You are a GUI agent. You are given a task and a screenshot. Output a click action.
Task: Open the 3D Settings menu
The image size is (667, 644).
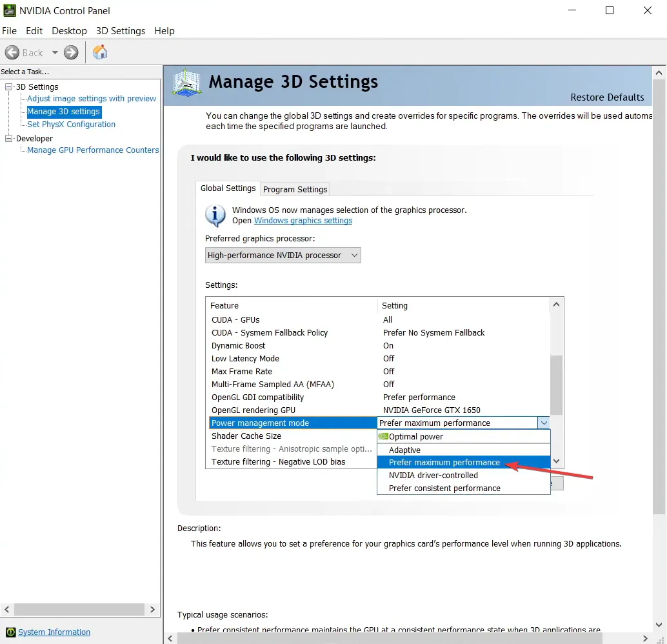(121, 30)
